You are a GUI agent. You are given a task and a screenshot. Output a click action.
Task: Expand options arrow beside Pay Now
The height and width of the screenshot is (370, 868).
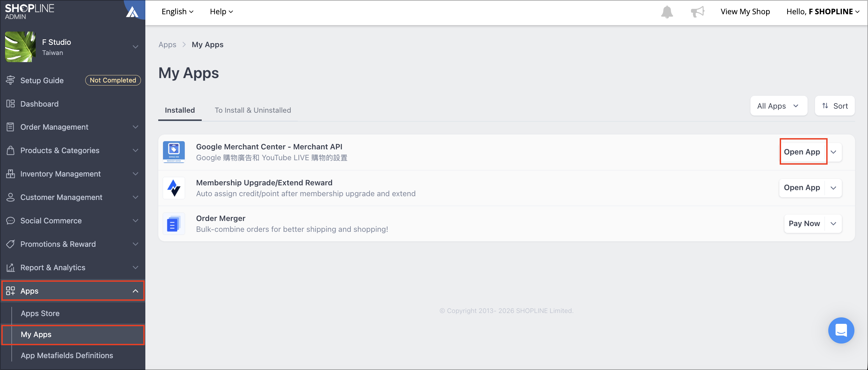click(833, 223)
